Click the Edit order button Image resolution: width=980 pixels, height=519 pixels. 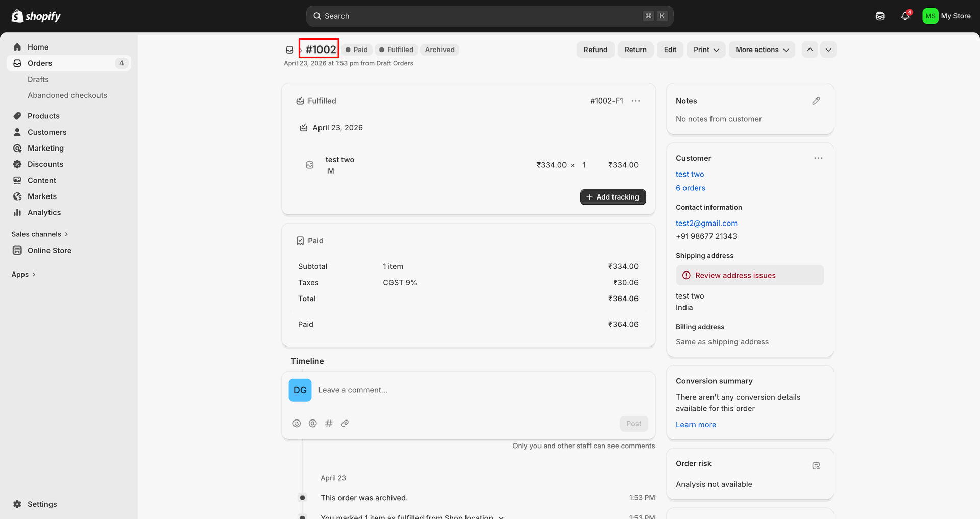pos(670,50)
